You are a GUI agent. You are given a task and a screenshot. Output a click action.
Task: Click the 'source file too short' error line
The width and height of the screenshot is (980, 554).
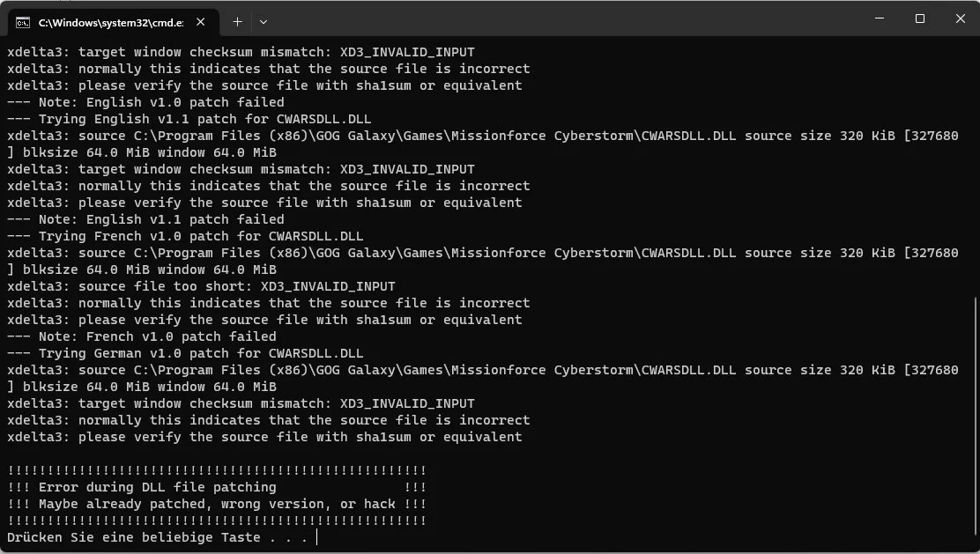(x=201, y=286)
